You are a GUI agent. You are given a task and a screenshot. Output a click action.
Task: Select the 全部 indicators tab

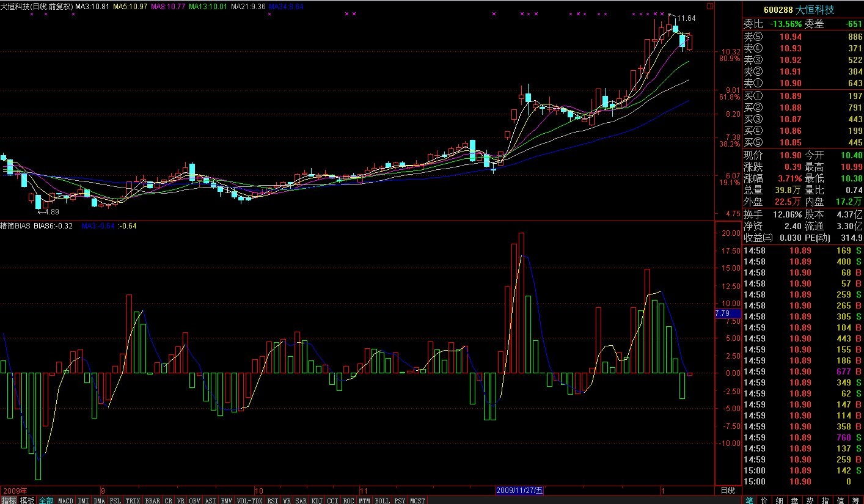[x=46, y=500]
